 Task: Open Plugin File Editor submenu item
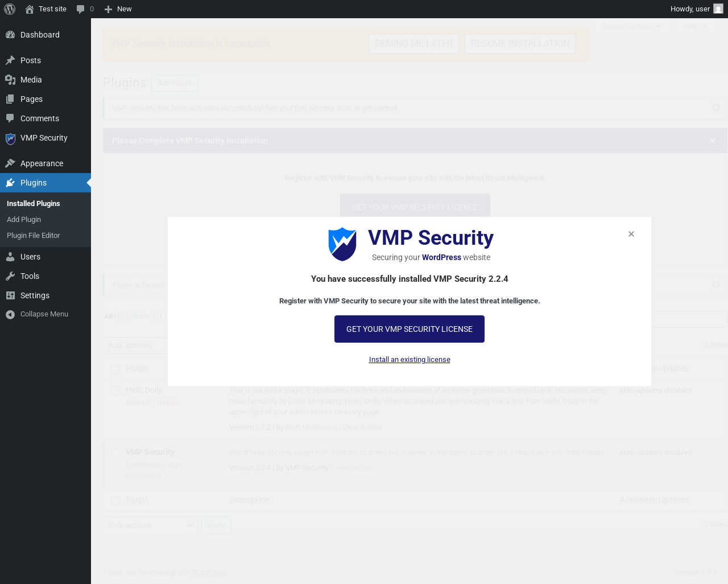click(x=33, y=236)
